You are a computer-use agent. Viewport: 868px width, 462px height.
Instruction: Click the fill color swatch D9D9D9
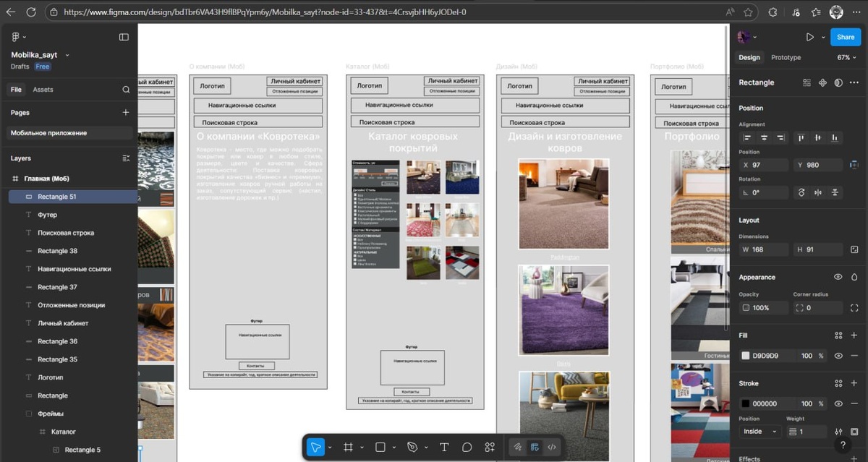746,356
